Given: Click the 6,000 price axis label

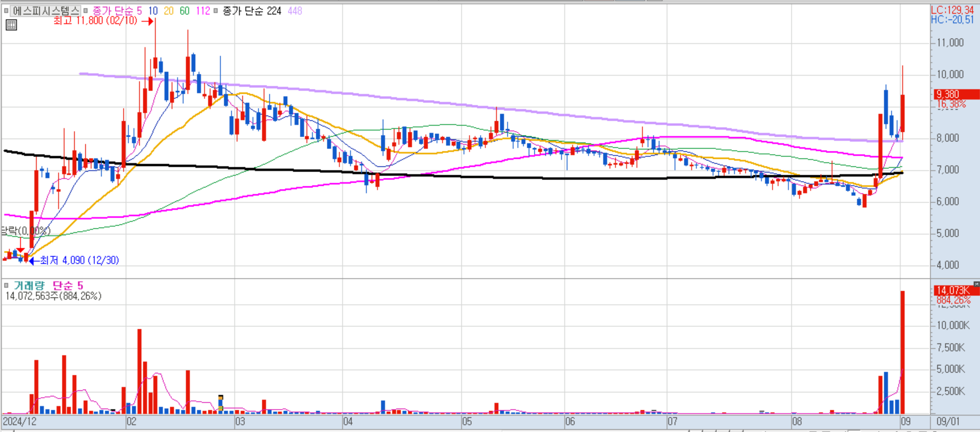Looking at the screenshot, I should (947, 202).
